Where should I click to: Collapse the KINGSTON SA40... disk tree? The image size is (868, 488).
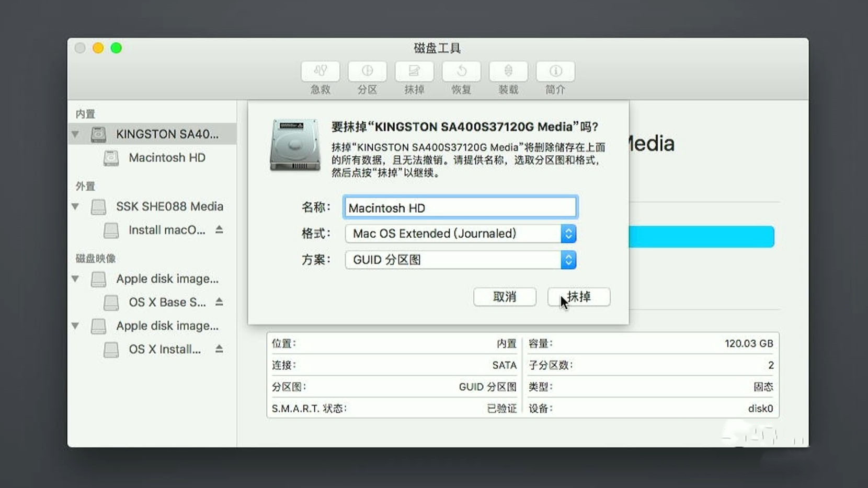[x=76, y=134]
